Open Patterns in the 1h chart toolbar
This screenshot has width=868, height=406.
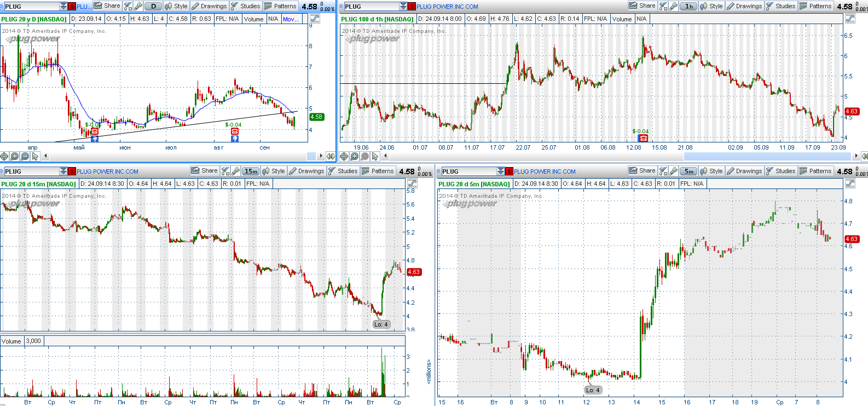815,6
